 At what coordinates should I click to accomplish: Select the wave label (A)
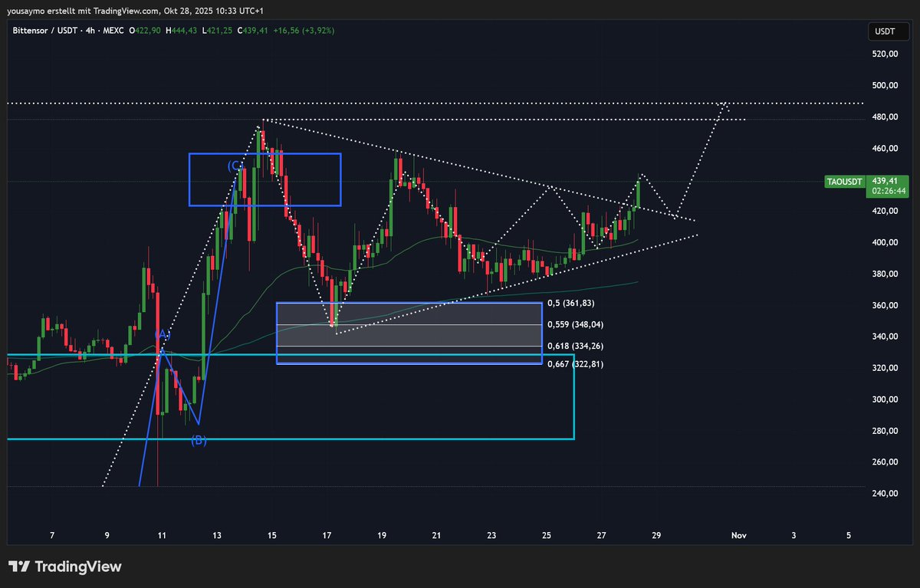[162, 334]
